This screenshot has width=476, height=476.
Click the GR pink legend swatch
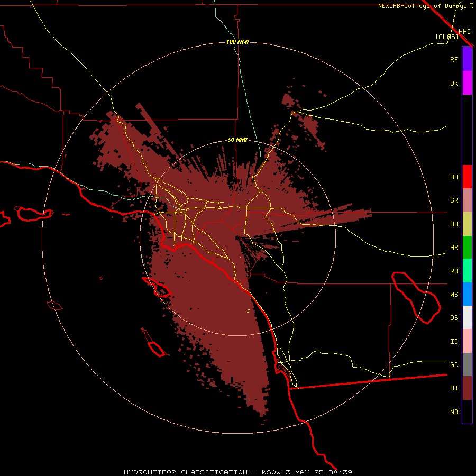[x=467, y=200]
